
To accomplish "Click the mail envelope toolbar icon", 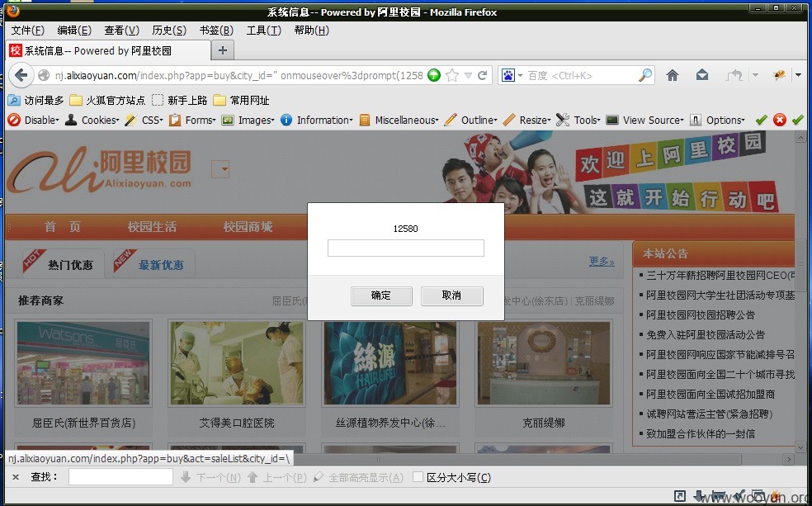I will point(701,76).
